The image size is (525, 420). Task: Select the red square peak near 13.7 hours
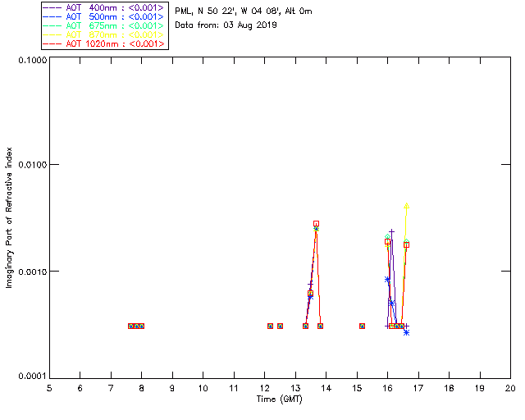(x=316, y=223)
